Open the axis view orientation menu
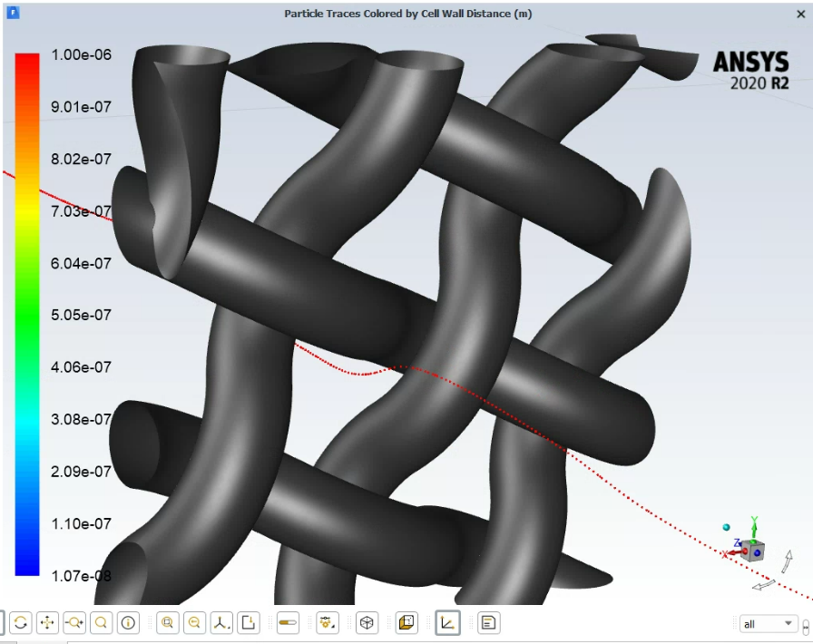The height and width of the screenshot is (644, 813). pyautogui.click(x=221, y=622)
